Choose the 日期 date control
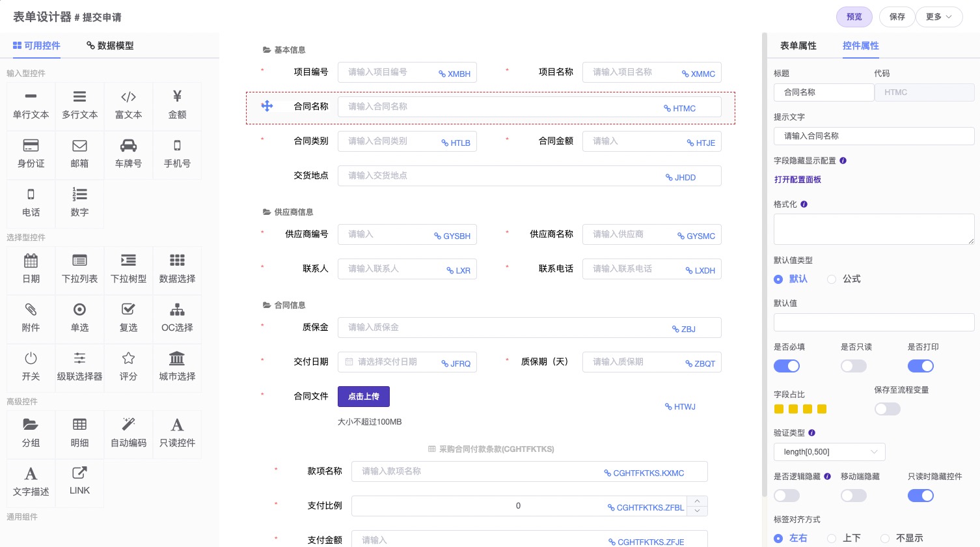 pyautogui.click(x=31, y=270)
